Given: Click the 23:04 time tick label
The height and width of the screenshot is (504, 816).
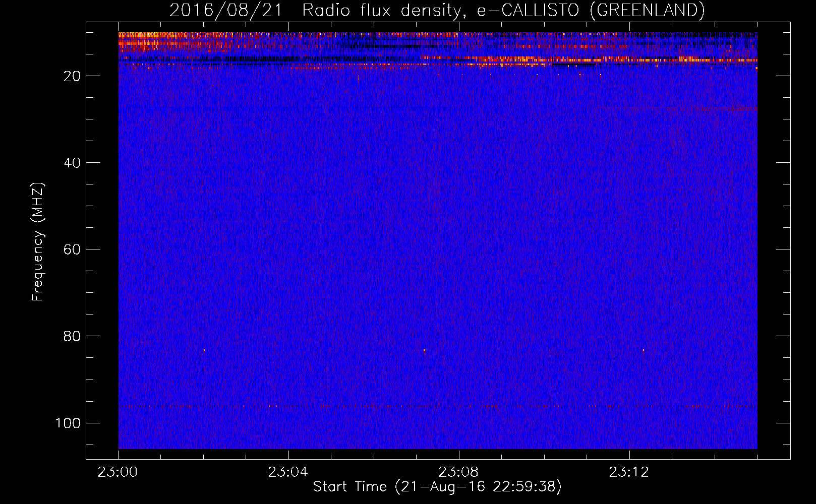Looking at the screenshot, I should [287, 472].
